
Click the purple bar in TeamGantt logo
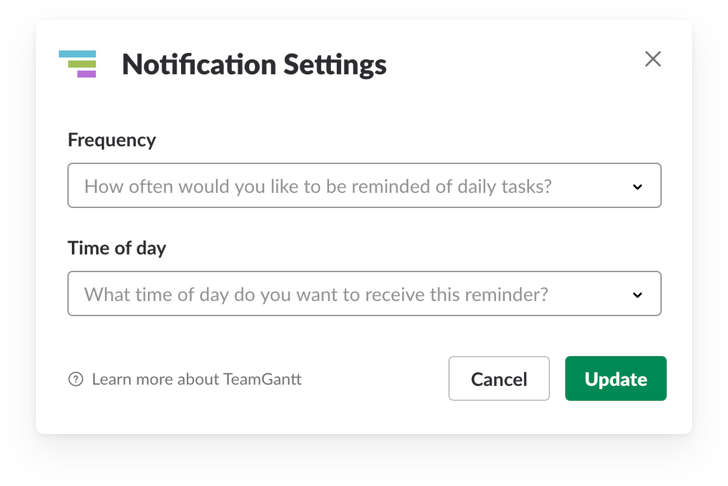(x=87, y=74)
